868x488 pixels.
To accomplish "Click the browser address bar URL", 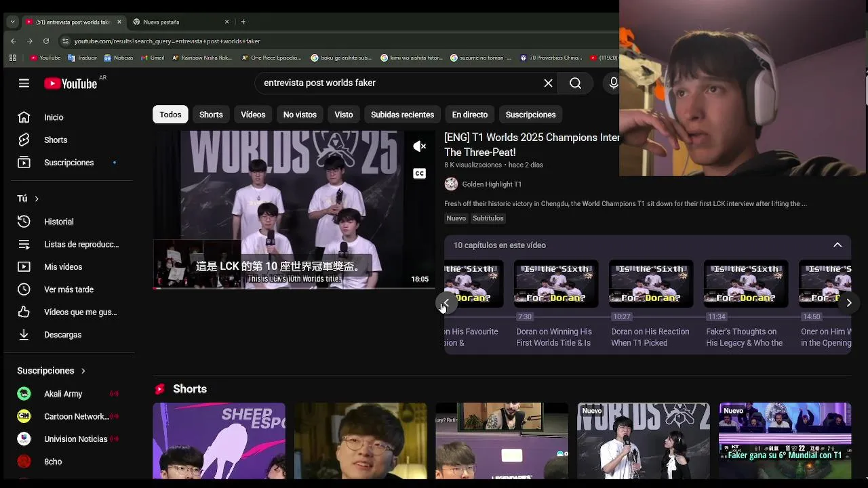I will click(x=167, y=41).
